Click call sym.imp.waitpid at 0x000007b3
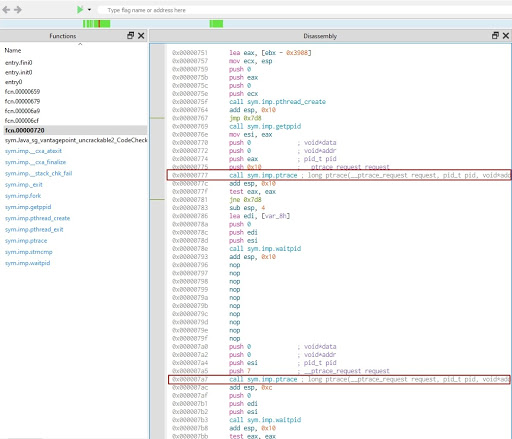 (265, 420)
